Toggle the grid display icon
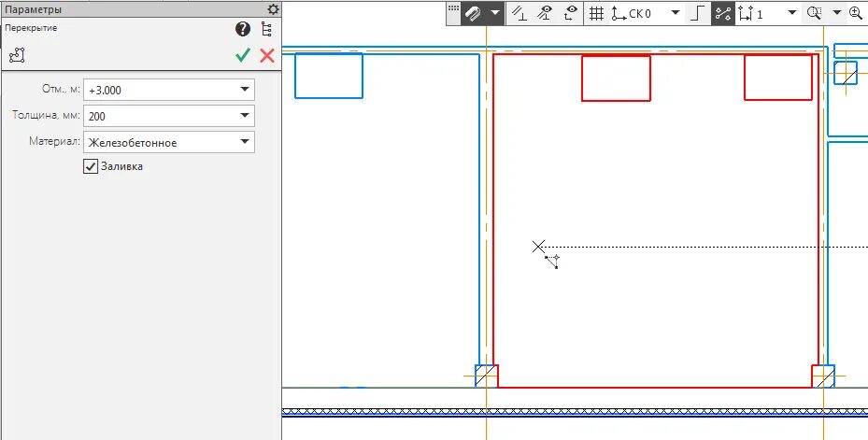 pyautogui.click(x=596, y=13)
